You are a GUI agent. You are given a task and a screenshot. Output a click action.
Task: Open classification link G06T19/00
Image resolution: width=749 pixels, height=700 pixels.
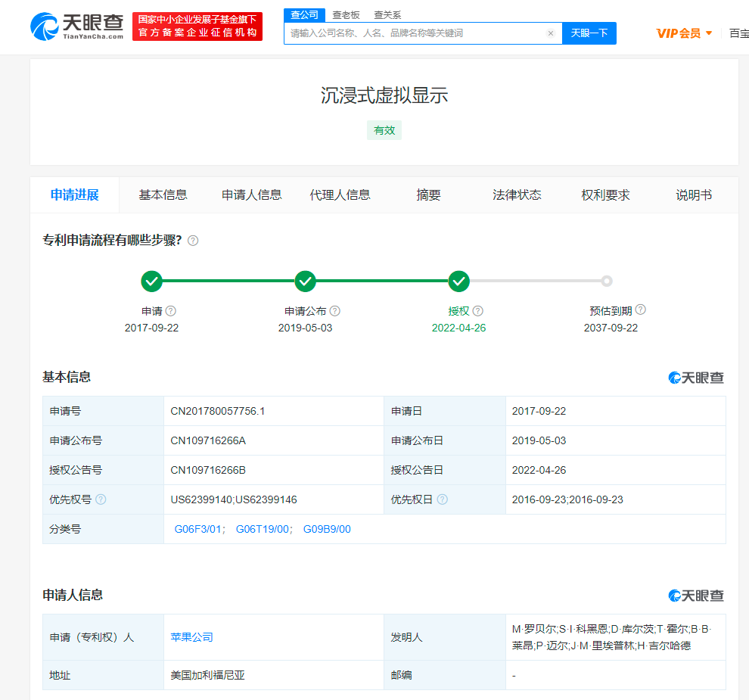[x=263, y=529]
